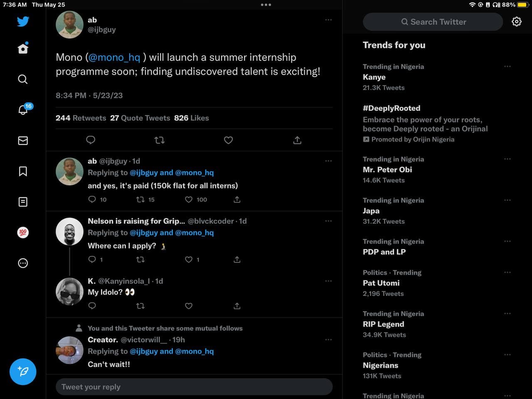Screen dimensions: 532x399
Task: Open more options on Creator's reply
Action: point(328,340)
